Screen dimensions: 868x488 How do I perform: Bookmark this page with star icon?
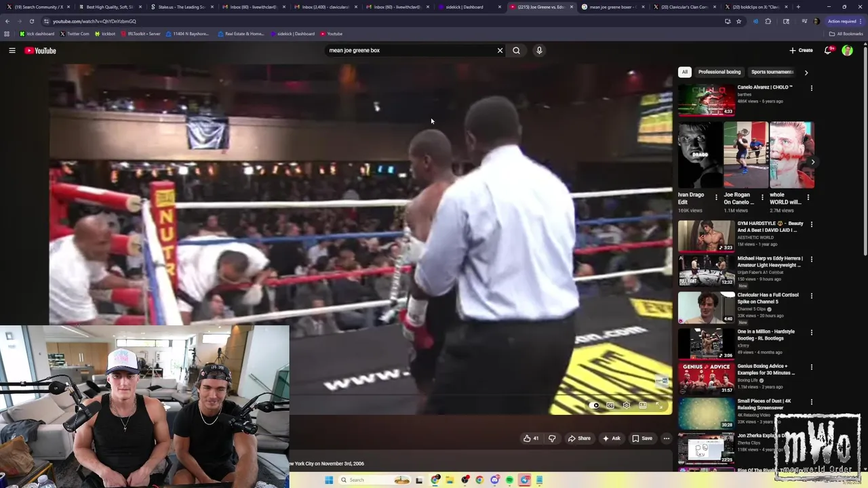click(x=738, y=21)
